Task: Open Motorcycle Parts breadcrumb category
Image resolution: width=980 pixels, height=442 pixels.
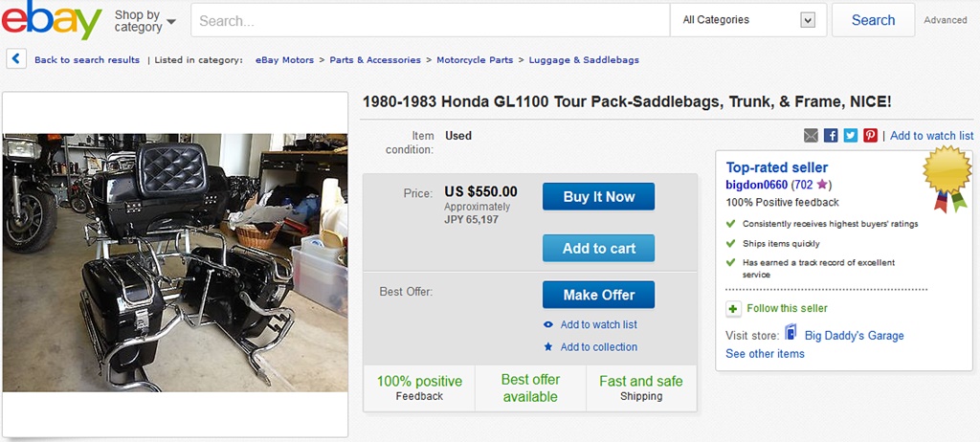Action: click(x=475, y=60)
